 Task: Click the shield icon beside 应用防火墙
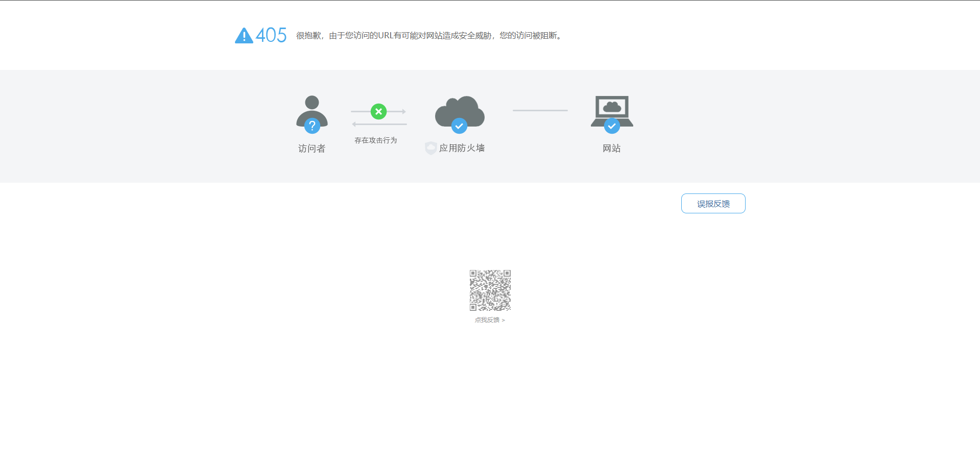431,148
